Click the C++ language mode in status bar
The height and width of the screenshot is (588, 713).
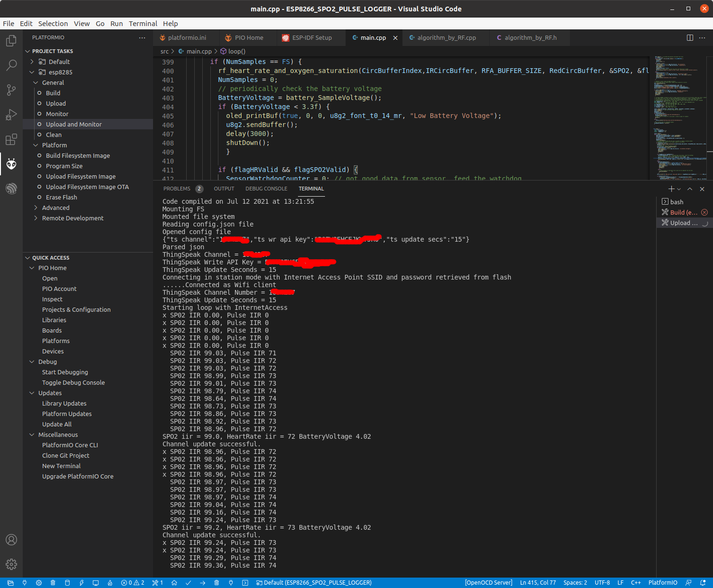636,583
